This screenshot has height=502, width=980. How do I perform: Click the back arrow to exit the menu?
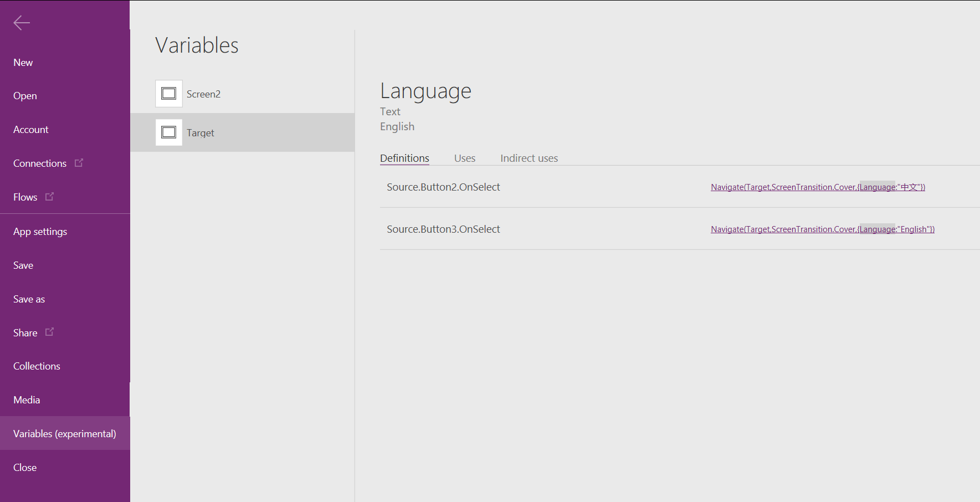(21, 23)
